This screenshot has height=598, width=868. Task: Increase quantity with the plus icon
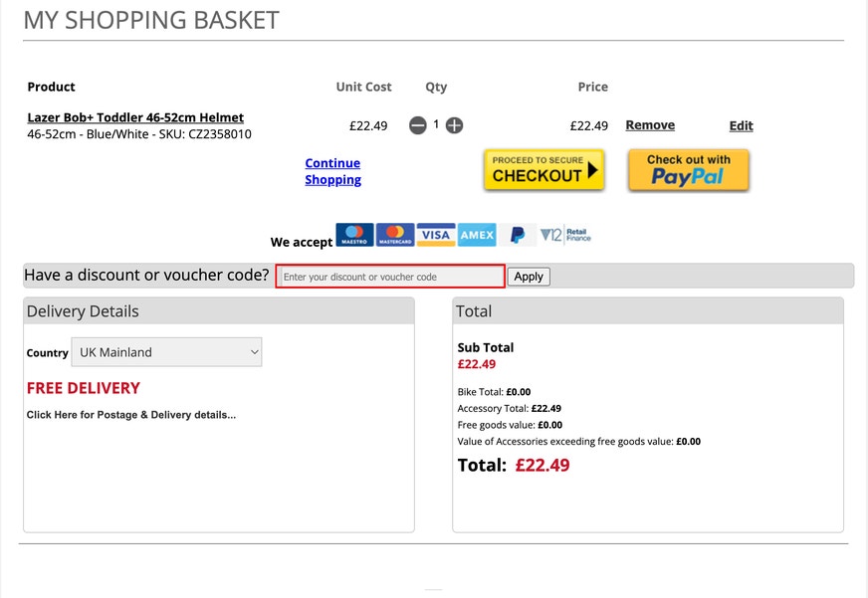pos(455,125)
